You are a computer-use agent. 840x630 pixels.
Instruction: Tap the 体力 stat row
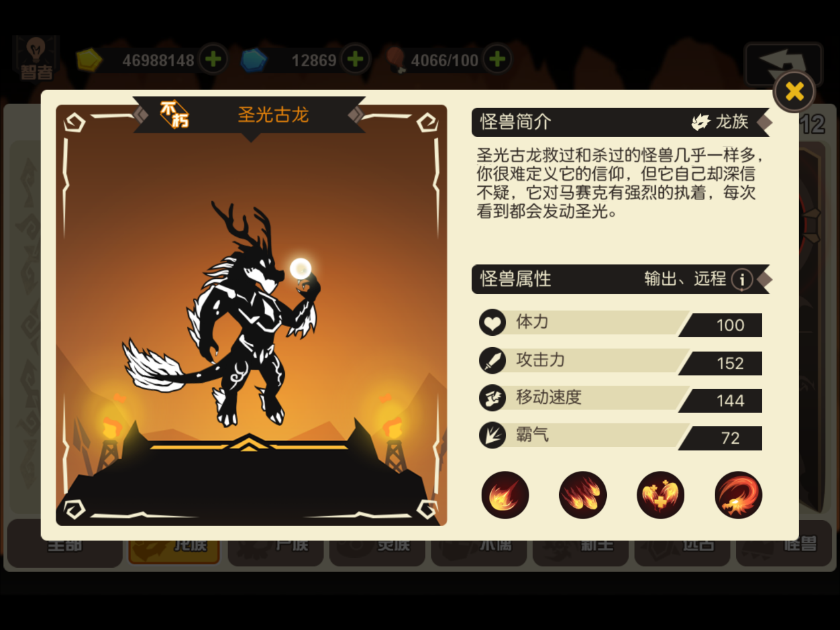tap(620, 323)
